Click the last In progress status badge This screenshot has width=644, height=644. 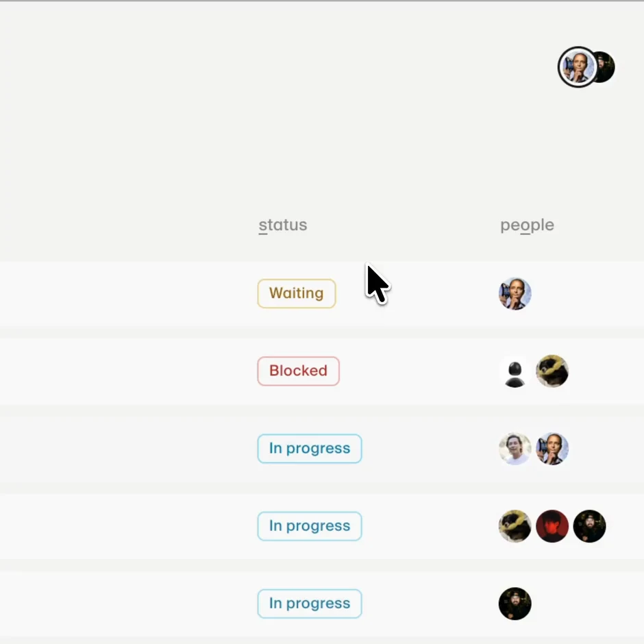click(x=310, y=604)
